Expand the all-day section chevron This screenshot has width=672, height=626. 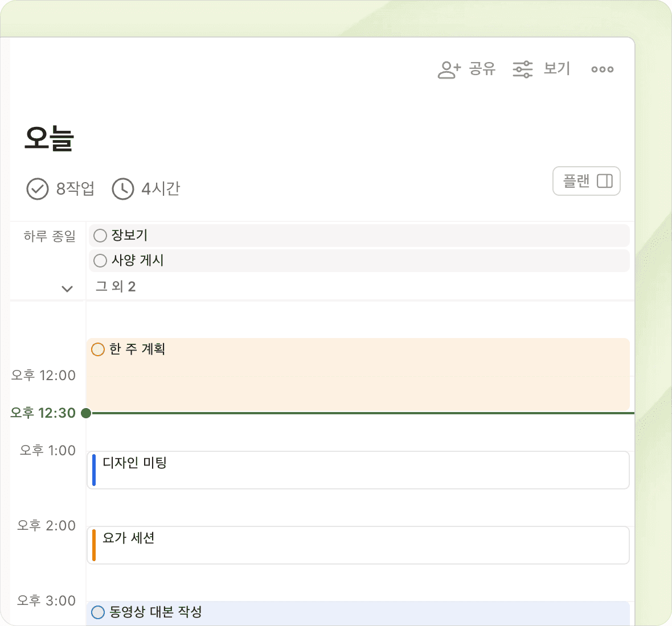tap(67, 289)
